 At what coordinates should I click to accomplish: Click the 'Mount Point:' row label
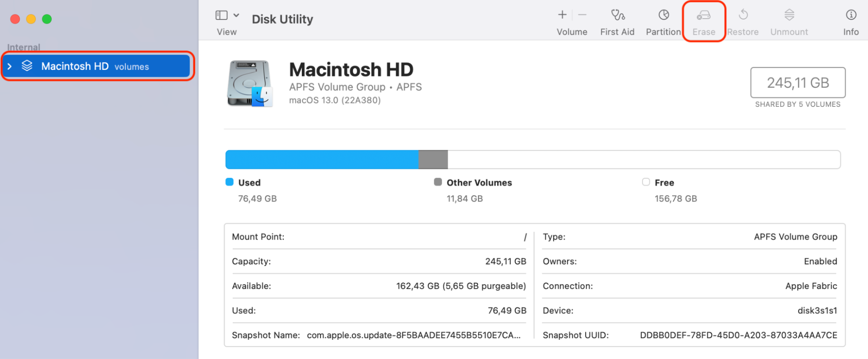point(258,237)
